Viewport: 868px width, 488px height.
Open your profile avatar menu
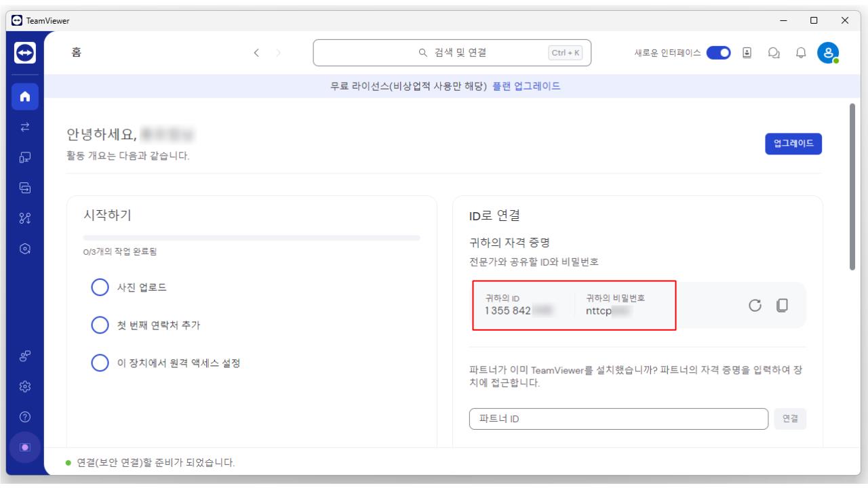[828, 52]
